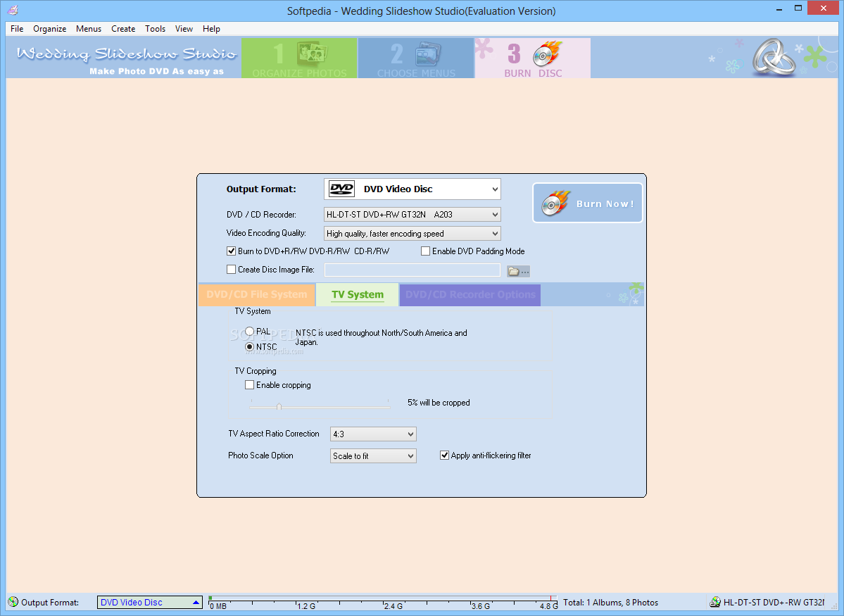Open the Organize Photos step

(x=299, y=58)
